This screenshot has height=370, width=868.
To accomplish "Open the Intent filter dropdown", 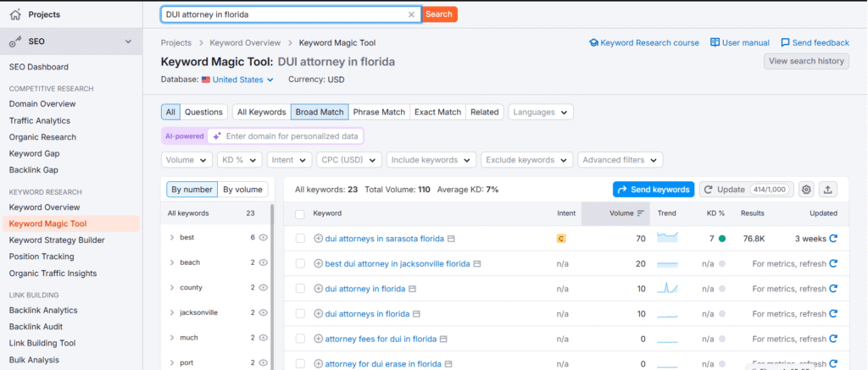I will [x=289, y=160].
